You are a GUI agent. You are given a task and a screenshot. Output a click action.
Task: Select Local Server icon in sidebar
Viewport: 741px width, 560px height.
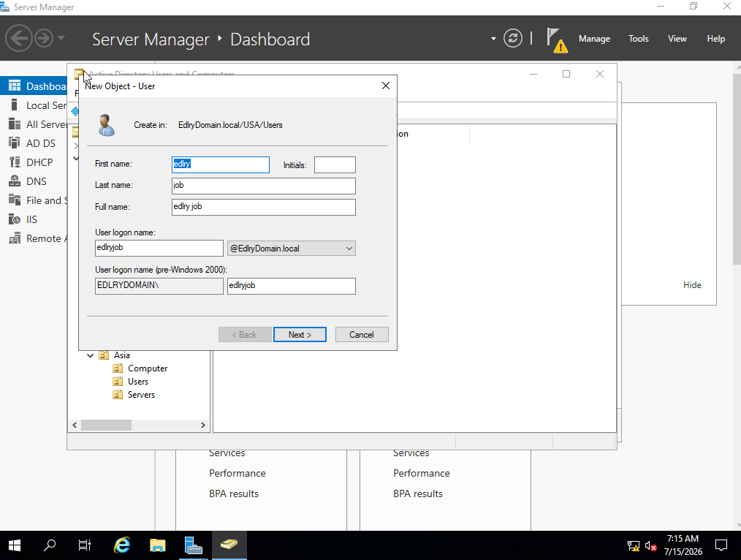pos(14,105)
